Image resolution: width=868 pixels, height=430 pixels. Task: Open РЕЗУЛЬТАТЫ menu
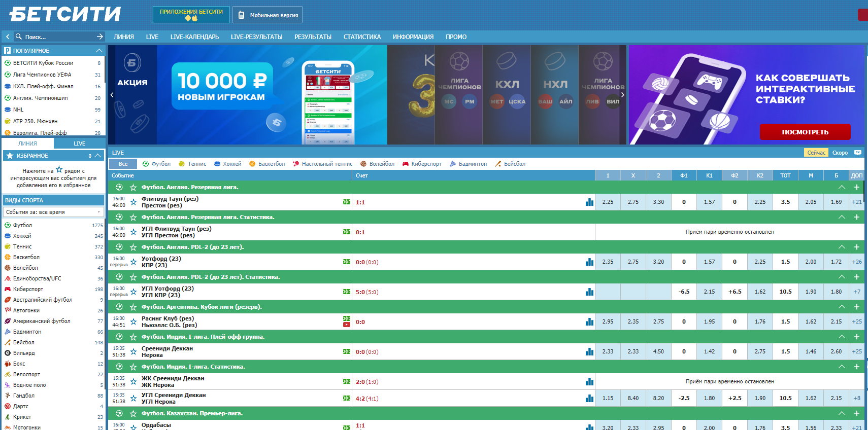pyautogui.click(x=313, y=37)
